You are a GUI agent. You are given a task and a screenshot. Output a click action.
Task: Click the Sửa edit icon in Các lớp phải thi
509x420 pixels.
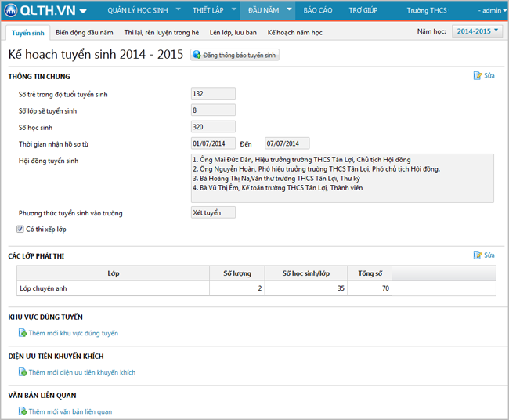(x=478, y=255)
